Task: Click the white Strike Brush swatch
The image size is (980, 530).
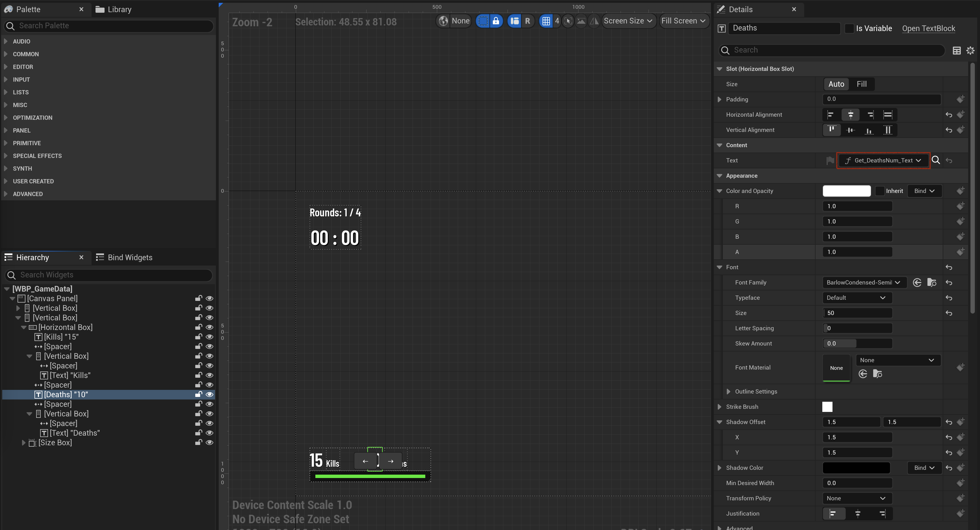Action: 827,407
